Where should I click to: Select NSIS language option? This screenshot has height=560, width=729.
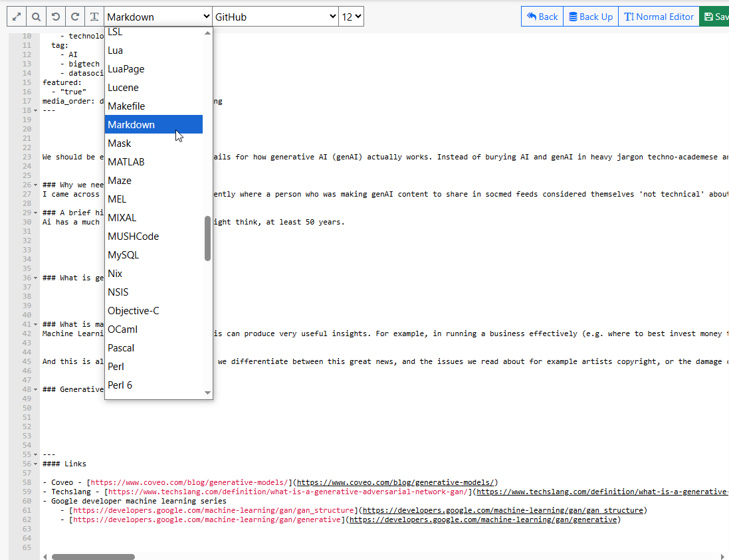pyautogui.click(x=154, y=292)
